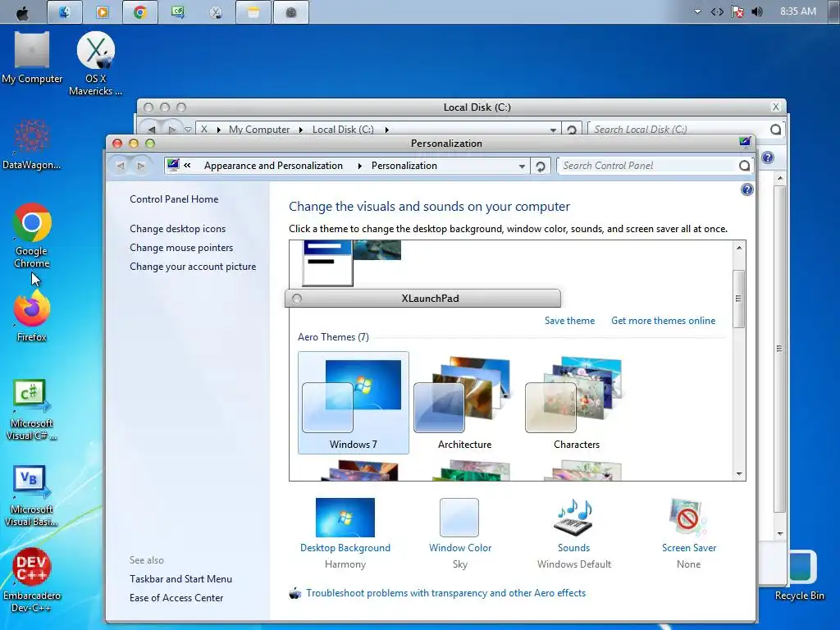Open the media player taskbar icon
Viewport: 840px width, 630px height.
pos(103,11)
